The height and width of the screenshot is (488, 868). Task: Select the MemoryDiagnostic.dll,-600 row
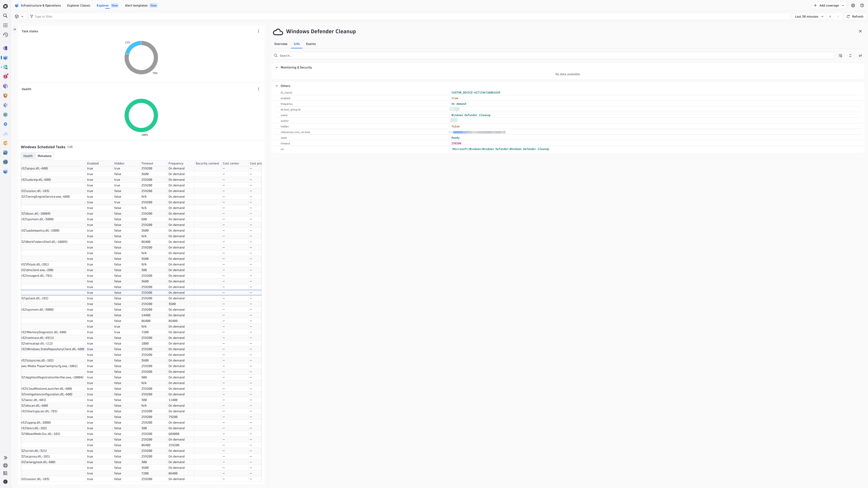[x=141, y=332]
